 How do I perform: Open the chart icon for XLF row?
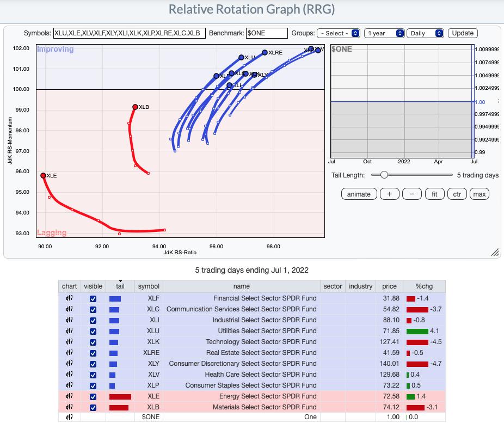[x=69, y=298]
